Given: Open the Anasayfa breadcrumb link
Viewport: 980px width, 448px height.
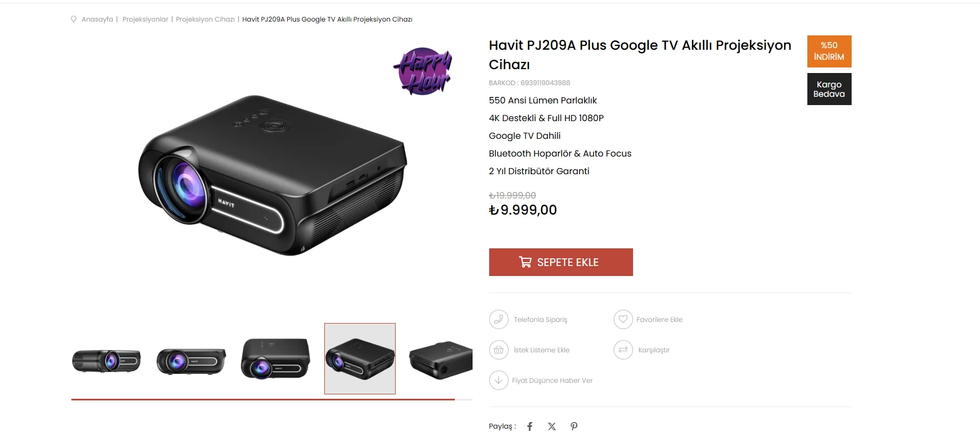Looking at the screenshot, I should click(x=97, y=19).
